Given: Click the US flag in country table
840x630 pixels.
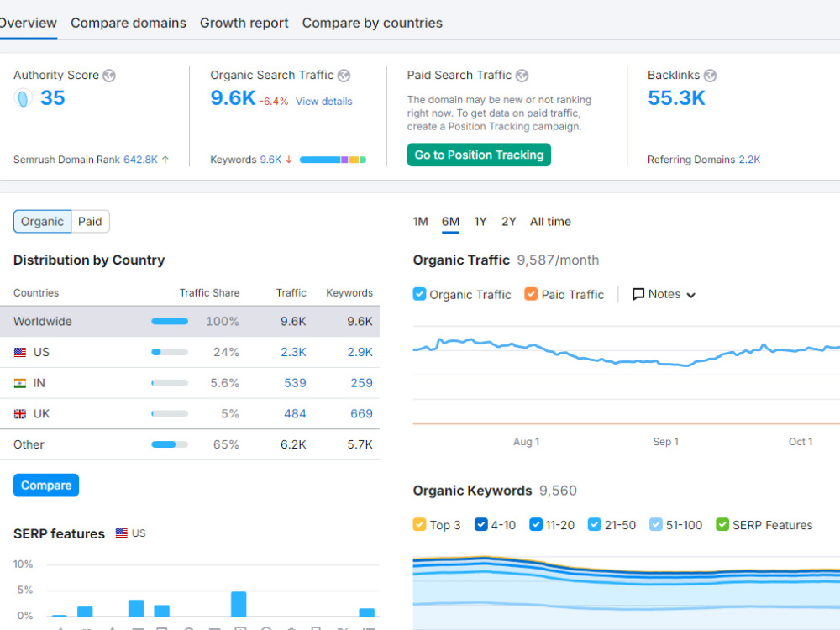Looking at the screenshot, I should pyautogui.click(x=20, y=353).
